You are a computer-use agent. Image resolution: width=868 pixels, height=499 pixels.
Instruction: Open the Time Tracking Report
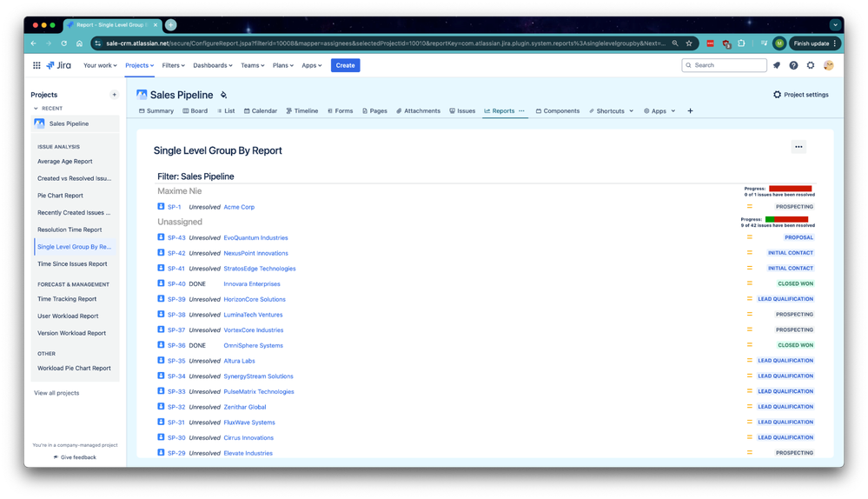(x=67, y=299)
